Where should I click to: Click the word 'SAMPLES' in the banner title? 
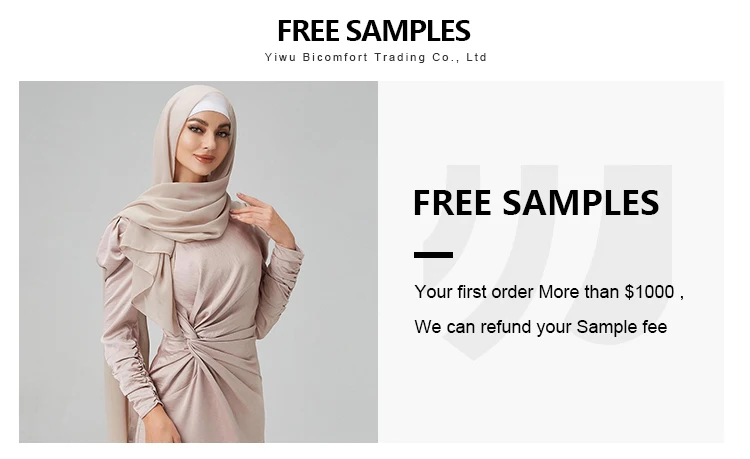581,203
